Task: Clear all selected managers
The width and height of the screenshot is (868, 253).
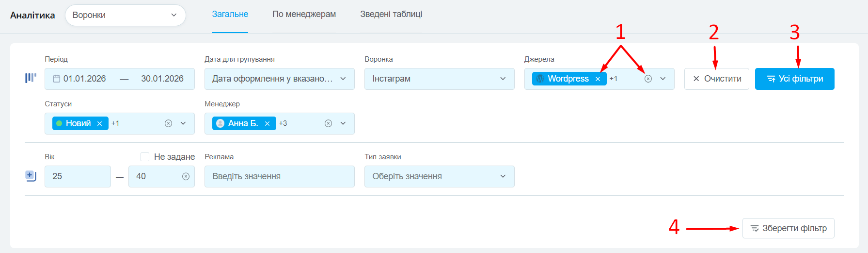Action: coord(328,124)
